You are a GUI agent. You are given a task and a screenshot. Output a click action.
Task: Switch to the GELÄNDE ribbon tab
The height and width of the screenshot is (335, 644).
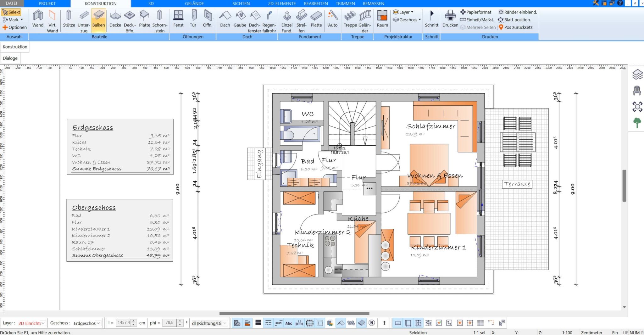click(x=194, y=3)
